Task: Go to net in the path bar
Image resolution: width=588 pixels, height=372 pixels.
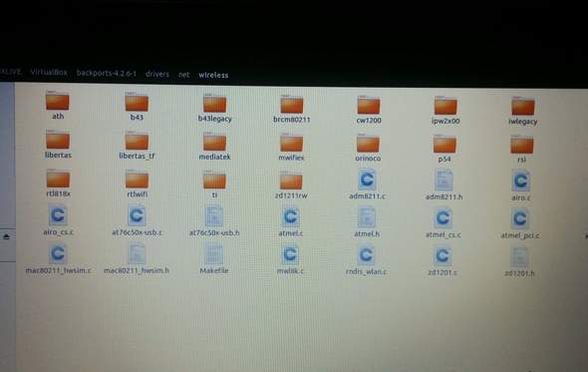Action: (183, 75)
